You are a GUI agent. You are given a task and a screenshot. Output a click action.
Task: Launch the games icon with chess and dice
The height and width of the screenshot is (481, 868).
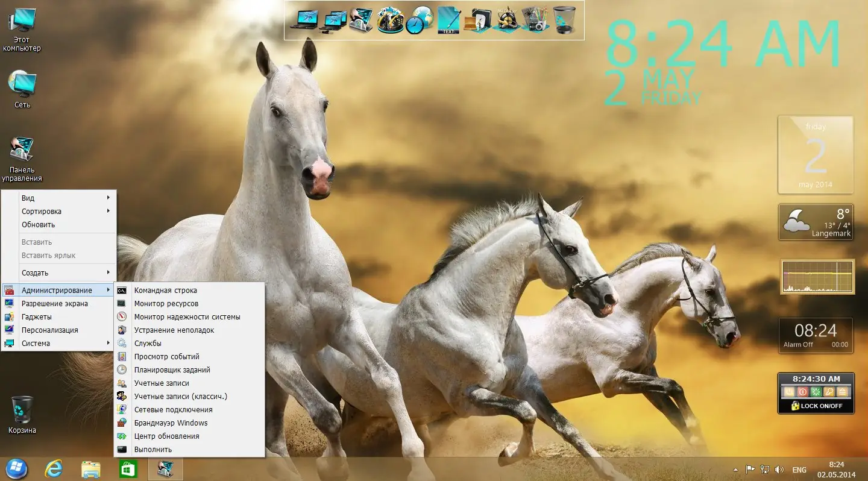click(x=390, y=20)
